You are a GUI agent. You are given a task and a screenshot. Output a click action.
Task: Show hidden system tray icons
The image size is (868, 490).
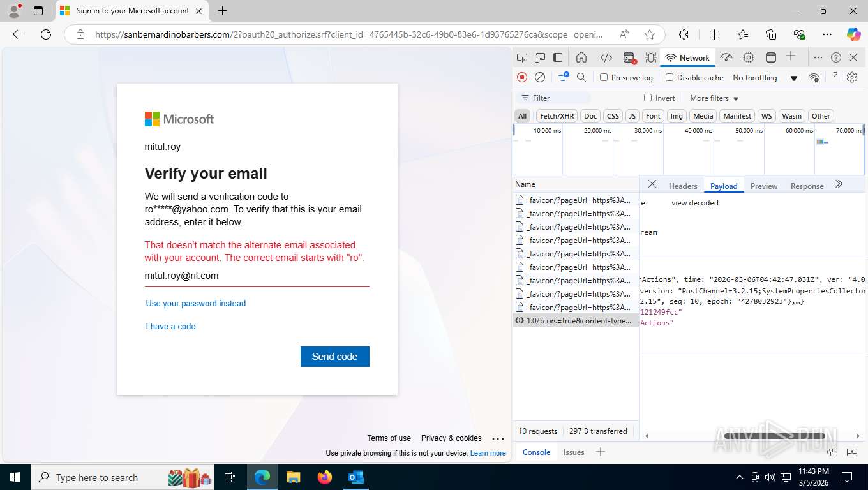tap(740, 477)
